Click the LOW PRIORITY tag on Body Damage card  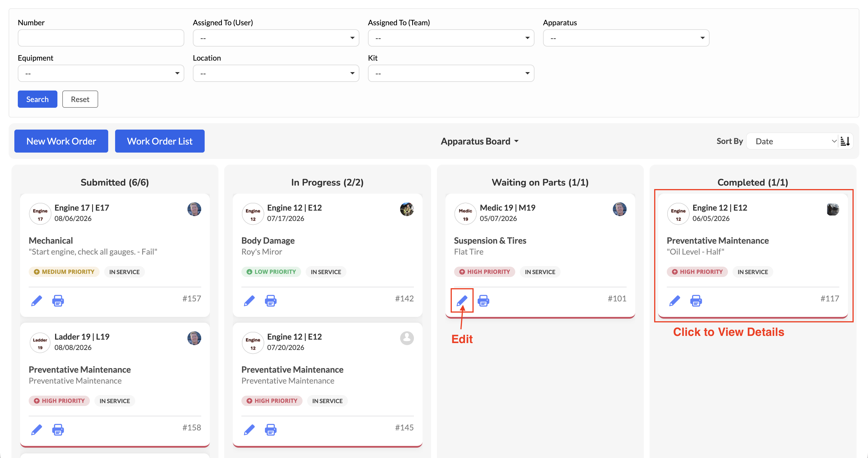(271, 272)
